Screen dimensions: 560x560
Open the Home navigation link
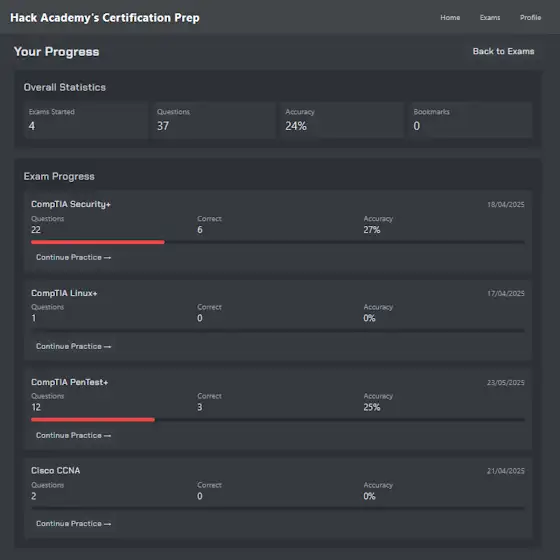tap(450, 18)
